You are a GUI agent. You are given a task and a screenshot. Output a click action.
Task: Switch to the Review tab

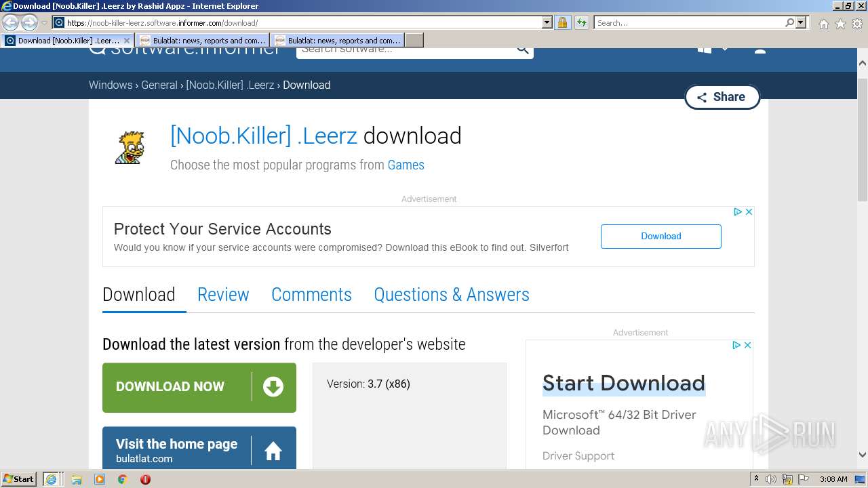point(223,295)
